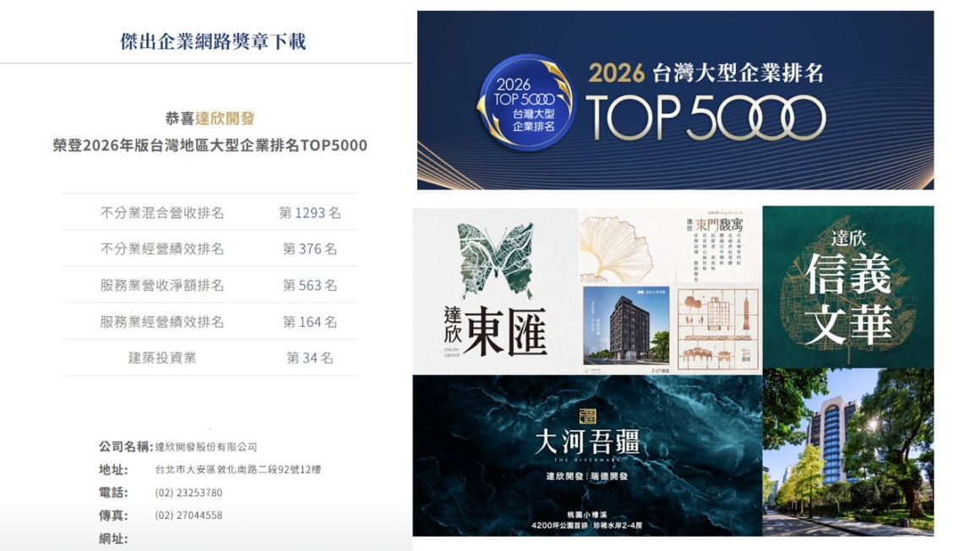
Task: Click the 服務業營收淨額排名 row label
Action: [162, 285]
